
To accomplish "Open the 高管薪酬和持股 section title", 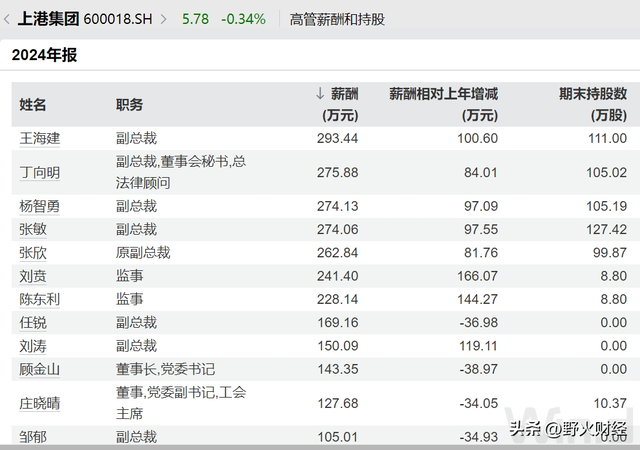I will point(337,19).
